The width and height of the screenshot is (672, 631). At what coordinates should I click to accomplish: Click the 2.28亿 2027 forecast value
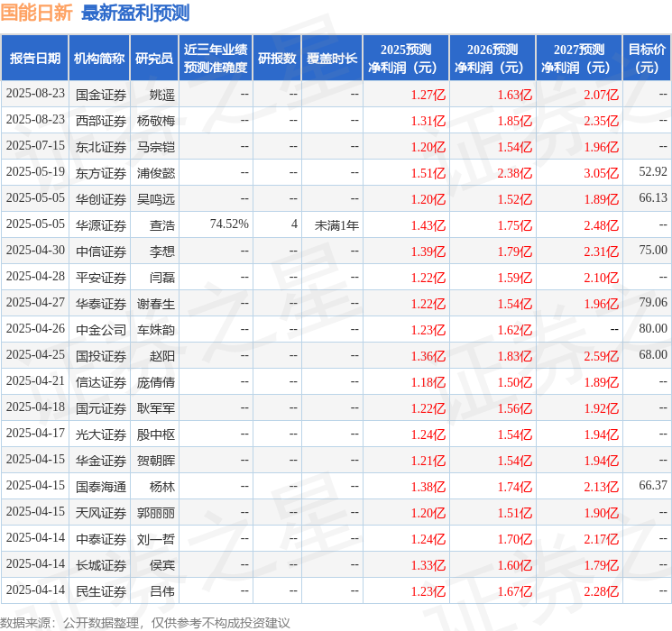[602, 591]
